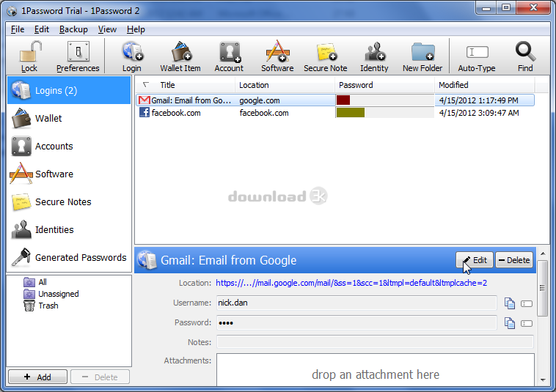
Task: Click the facebook olive password strength bar
Action: pyautogui.click(x=351, y=113)
